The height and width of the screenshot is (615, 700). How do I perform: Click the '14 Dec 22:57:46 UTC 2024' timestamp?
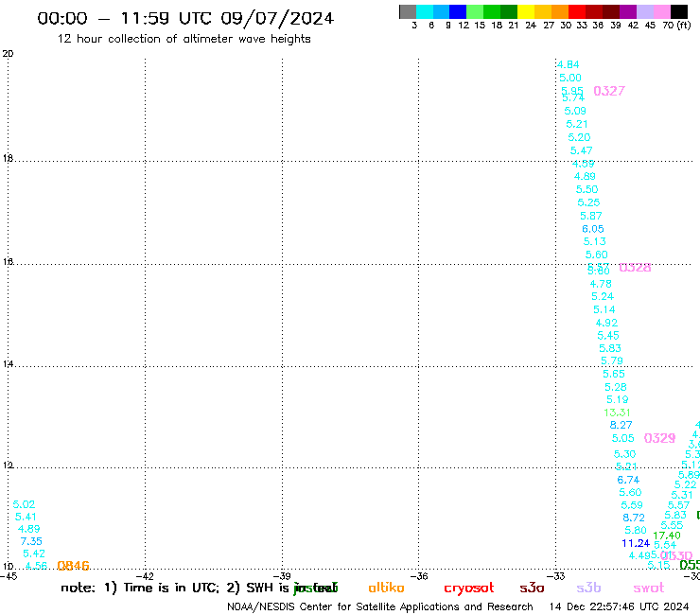(619, 607)
